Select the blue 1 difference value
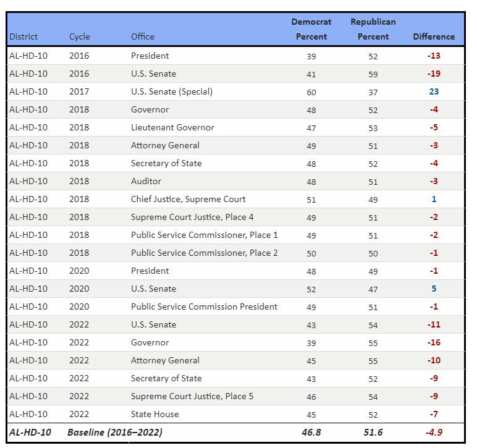The height and width of the screenshot is (448, 477). point(434,199)
